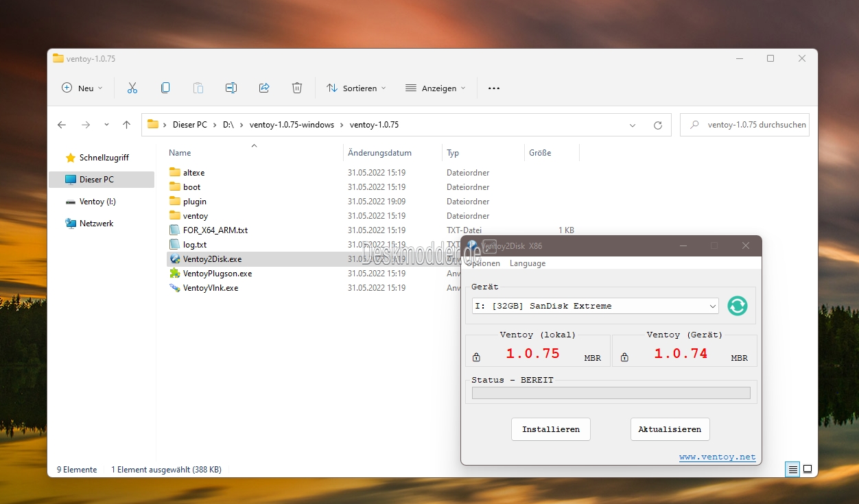Image resolution: width=859 pixels, height=504 pixels.
Task: Go up one folder level arrow
Action: (126, 125)
